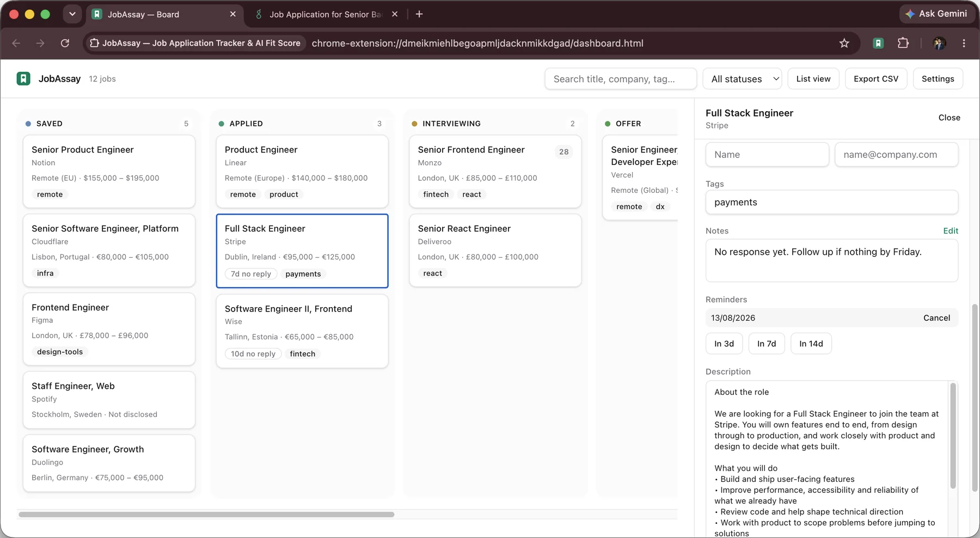Screen dimensions: 980x538
Task: Click the dx tag on Vercel card
Action: pyautogui.click(x=660, y=207)
